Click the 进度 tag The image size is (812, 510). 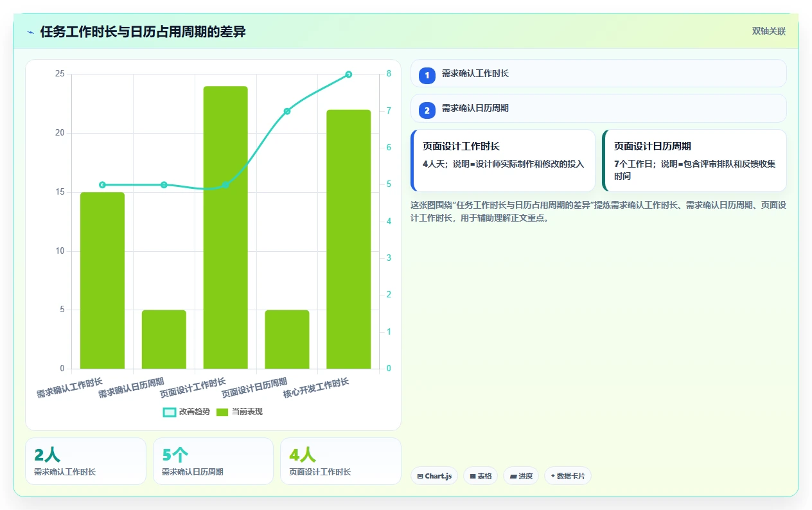click(x=521, y=476)
